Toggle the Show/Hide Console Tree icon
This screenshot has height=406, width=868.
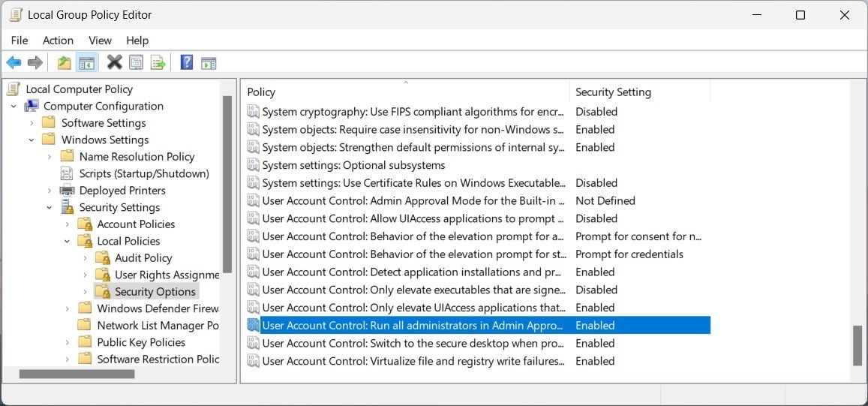click(86, 62)
